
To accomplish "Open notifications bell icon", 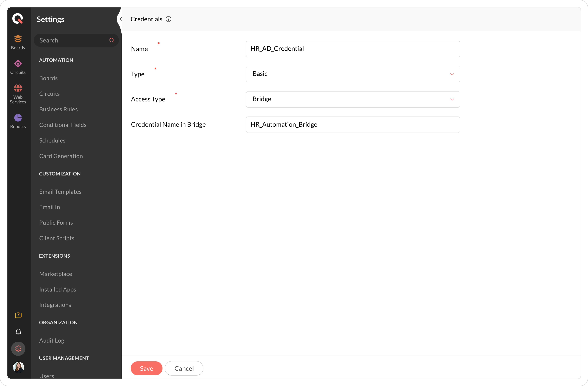I will [x=18, y=332].
